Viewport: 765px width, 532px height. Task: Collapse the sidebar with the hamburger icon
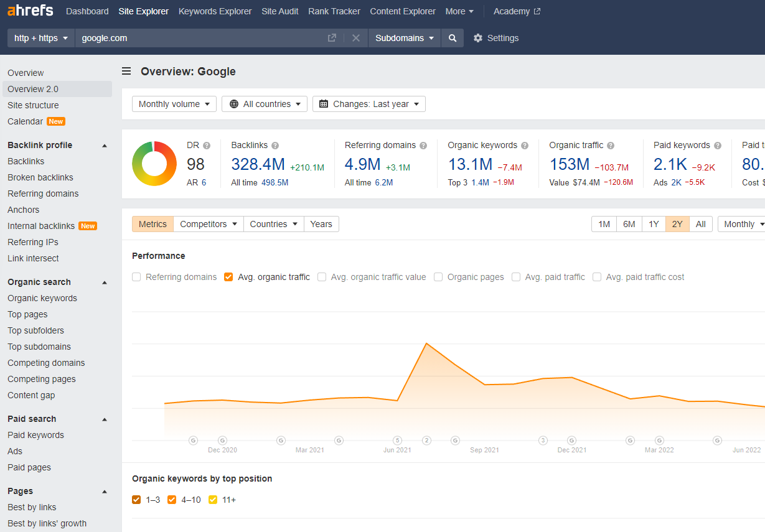coord(126,71)
